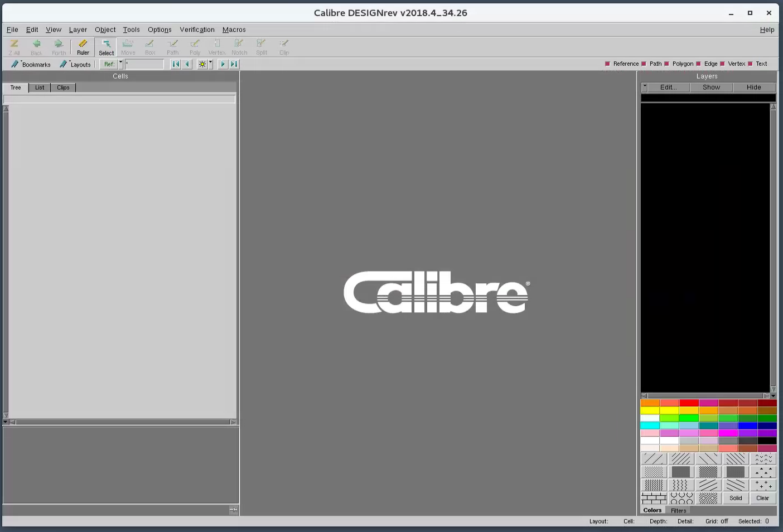
Task: Open the sun icon dropdown arrow
Action: point(210,64)
